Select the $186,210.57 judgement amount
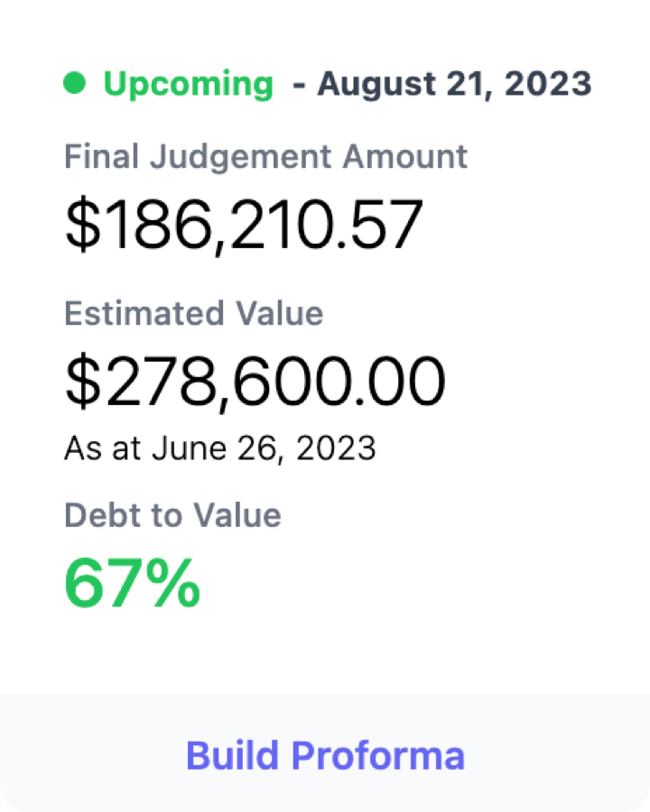 (244, 225)
